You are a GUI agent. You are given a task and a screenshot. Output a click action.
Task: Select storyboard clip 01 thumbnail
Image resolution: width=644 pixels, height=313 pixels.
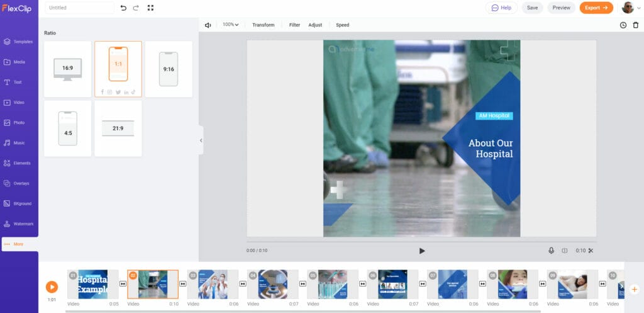pos(93,284)
